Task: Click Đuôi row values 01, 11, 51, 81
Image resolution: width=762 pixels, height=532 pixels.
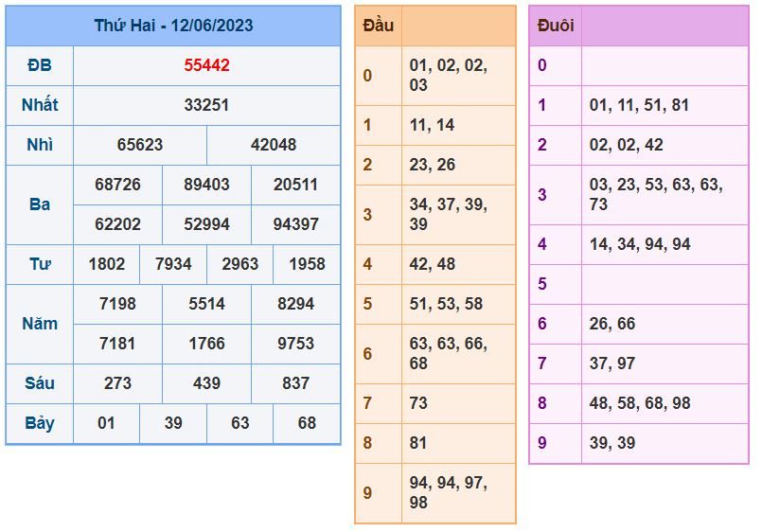Action: 639,105
